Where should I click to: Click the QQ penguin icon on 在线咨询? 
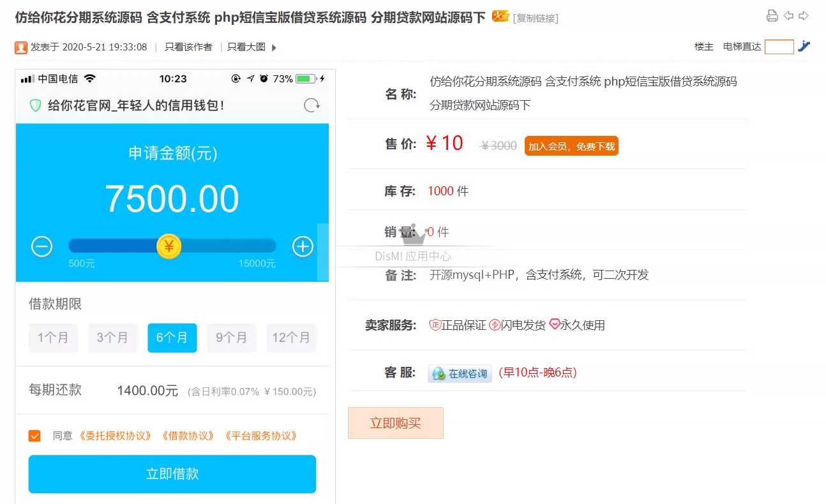[x=439, y=373]
